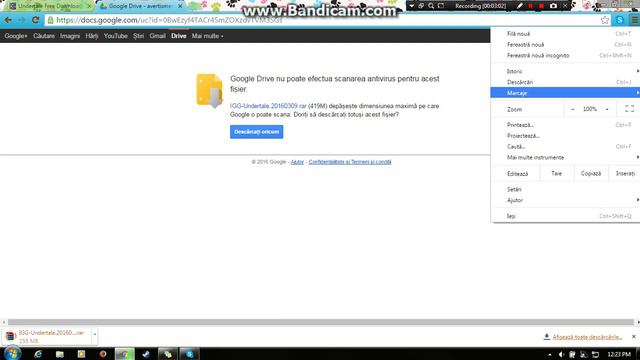The image size is (640, 360).
Task: Open Steam from taskbar
Action: tap(146, 354)
